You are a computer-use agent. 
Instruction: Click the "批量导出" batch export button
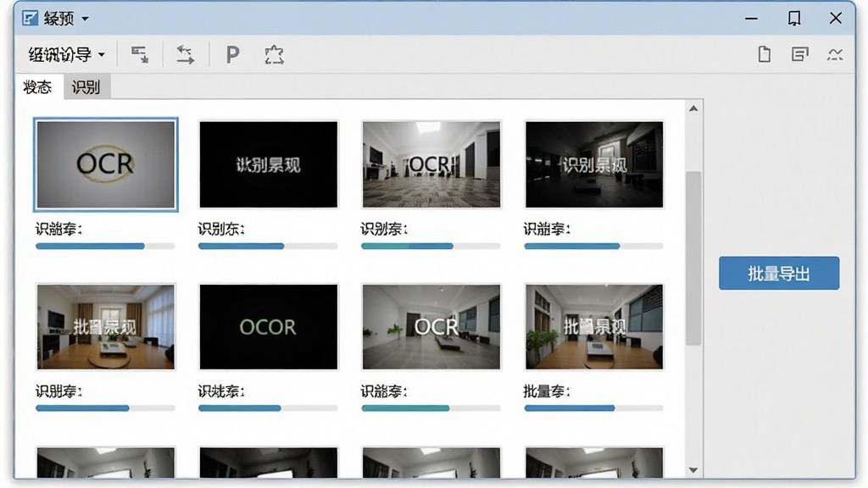(779, 273)
